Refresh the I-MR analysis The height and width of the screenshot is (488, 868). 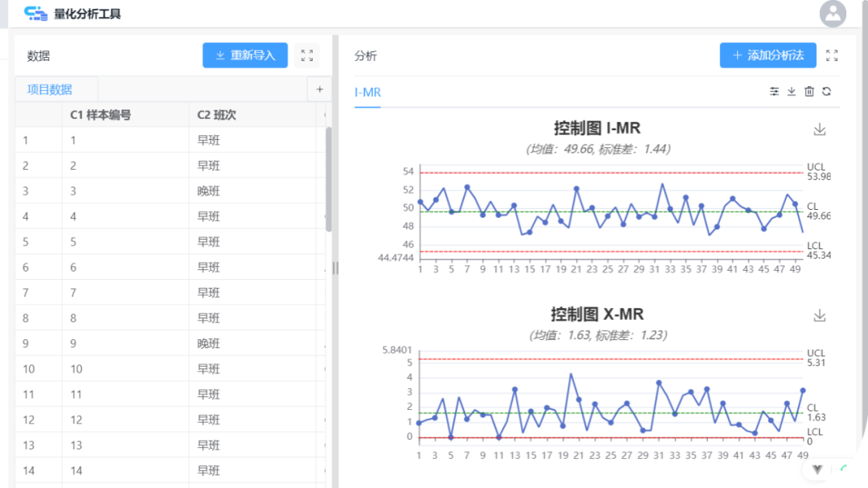(826, 92)
